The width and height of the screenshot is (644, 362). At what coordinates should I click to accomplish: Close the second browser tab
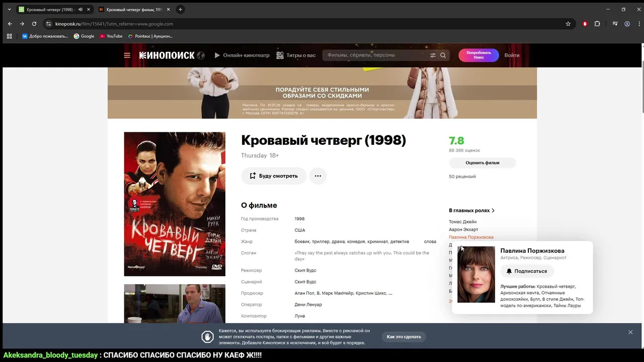click(x=168, y=10)
